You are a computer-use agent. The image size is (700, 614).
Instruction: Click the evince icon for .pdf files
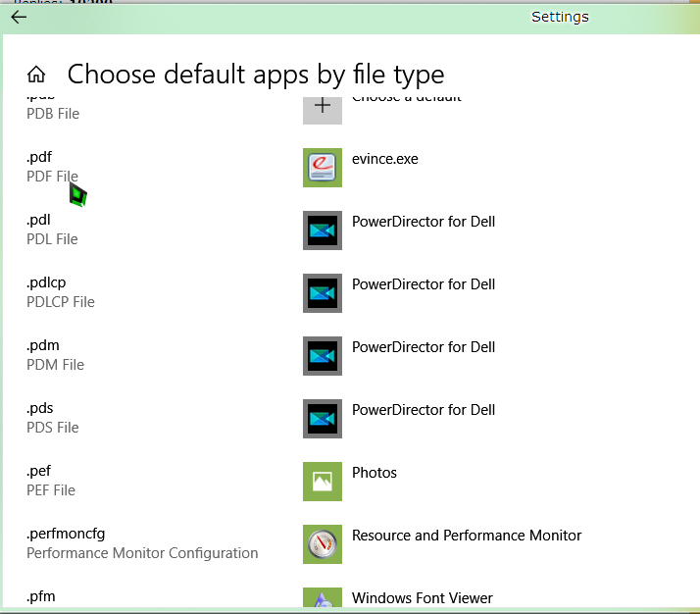click(x=323, y=168)
